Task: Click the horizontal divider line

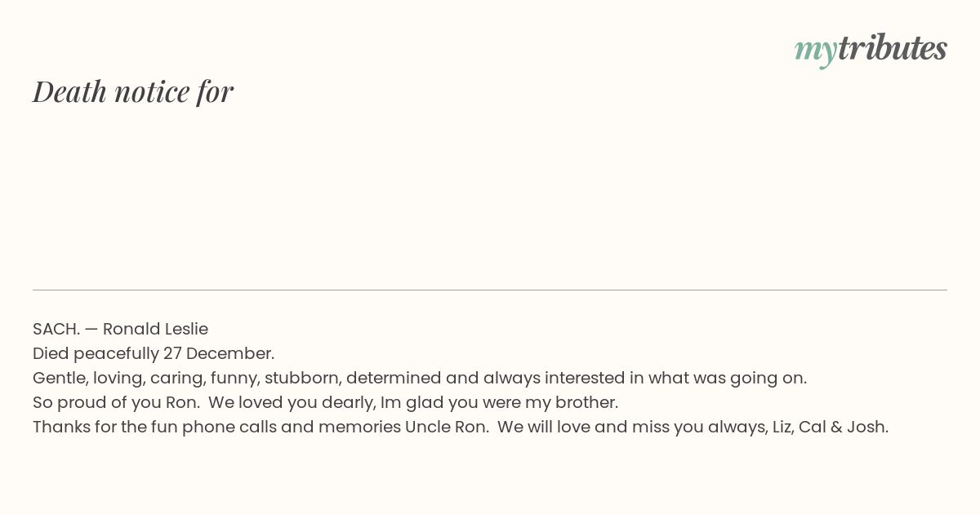Action: 490,290
